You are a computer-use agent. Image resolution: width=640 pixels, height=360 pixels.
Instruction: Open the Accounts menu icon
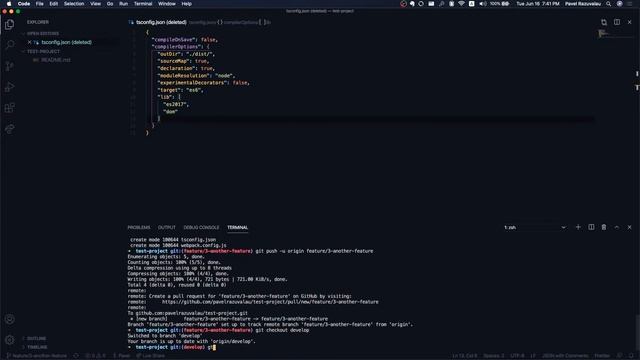click(x=9, y=319)
